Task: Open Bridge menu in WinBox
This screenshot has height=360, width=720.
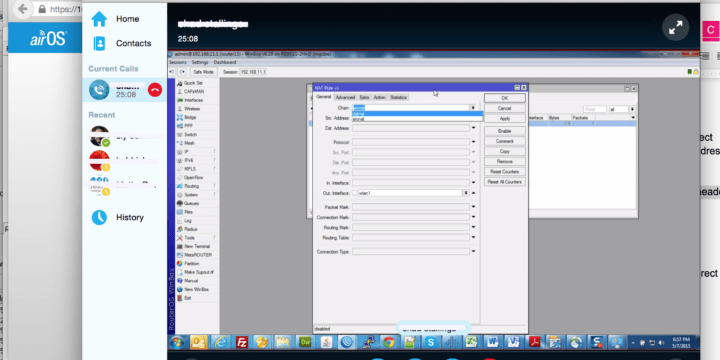Action: coord(190,118)
